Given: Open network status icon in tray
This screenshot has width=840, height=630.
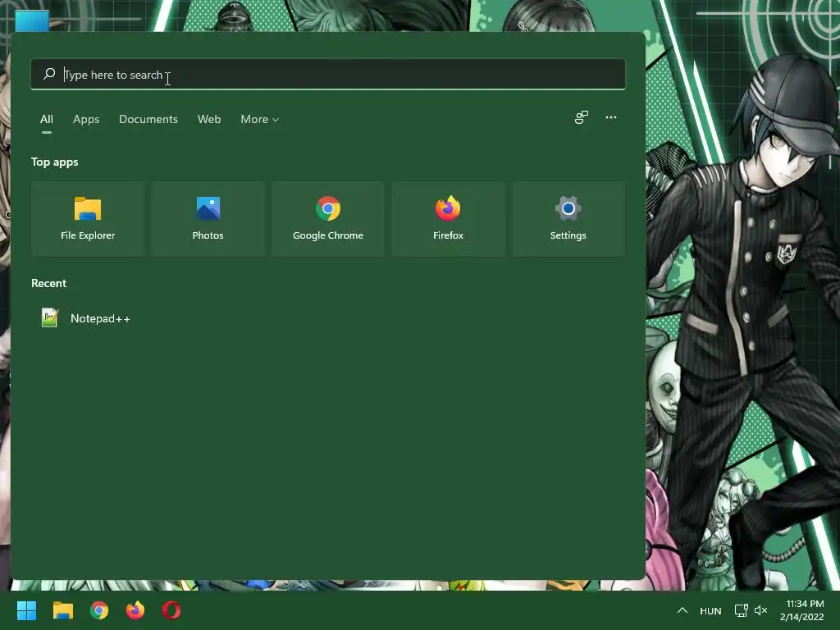Looking at the screenshot, I should pos(741,610).
